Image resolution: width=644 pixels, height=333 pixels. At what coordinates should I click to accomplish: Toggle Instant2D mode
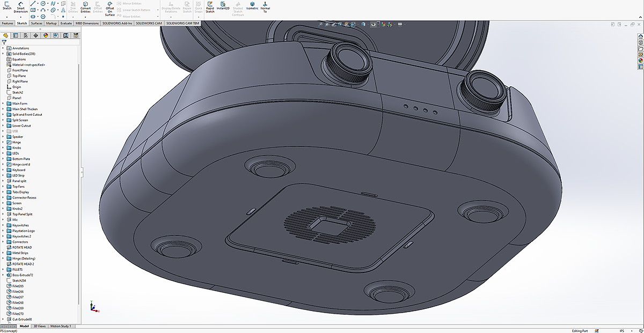click(224, 6)
